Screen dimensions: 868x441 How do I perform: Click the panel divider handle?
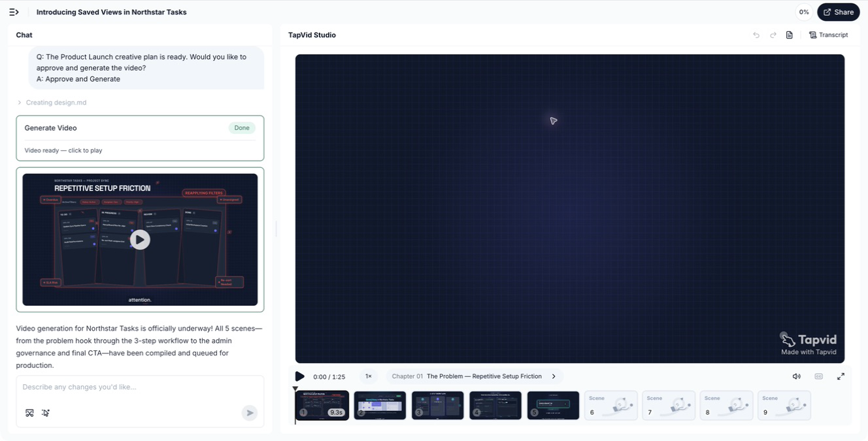pyautogui.click(x=276, y=229)
